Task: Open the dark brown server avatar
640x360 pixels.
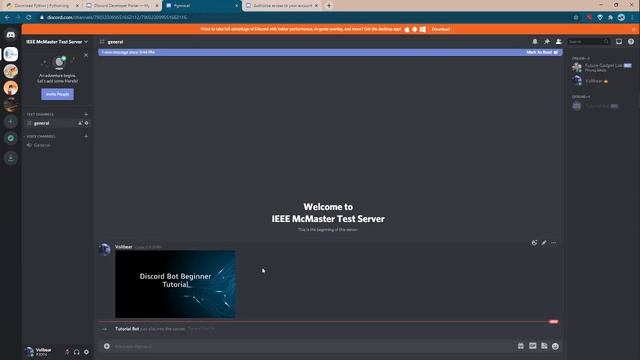Action: 11,104
